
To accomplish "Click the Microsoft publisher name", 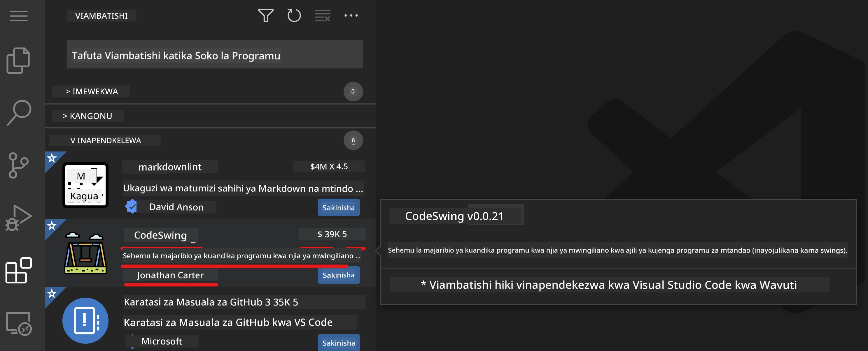I will (162, 341).
